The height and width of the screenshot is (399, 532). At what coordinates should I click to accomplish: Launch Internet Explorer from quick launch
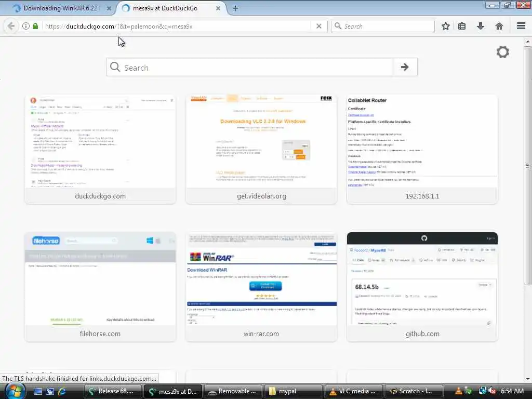click(x=62, y=391)
